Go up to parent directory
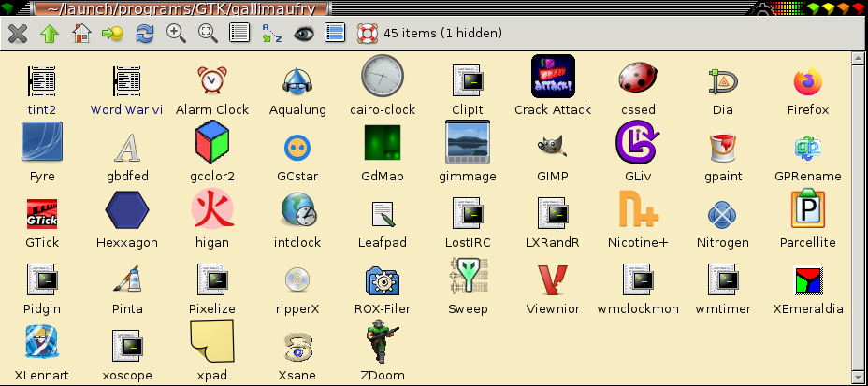868x386 pixels. click(x=50, y=34)
